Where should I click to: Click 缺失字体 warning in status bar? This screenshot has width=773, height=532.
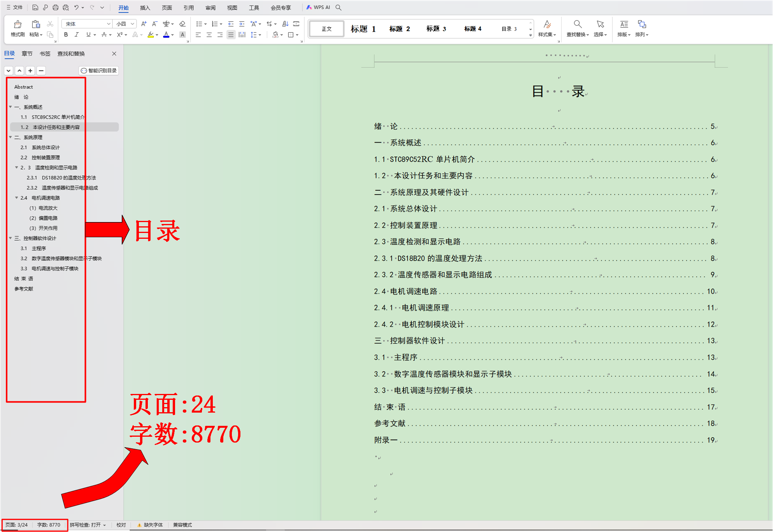150,525
